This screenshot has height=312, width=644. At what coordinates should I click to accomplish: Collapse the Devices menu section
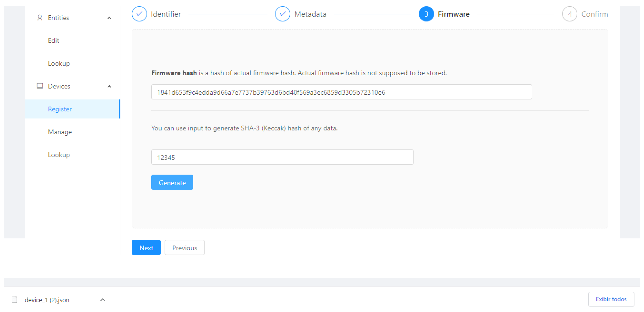click(109, 86)
